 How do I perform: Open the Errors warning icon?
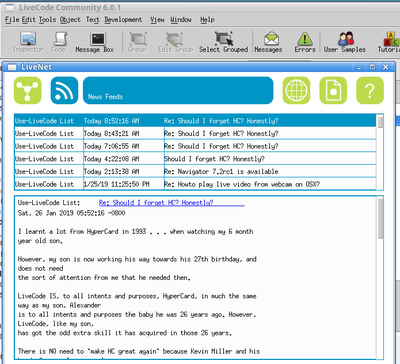(305, 42)
